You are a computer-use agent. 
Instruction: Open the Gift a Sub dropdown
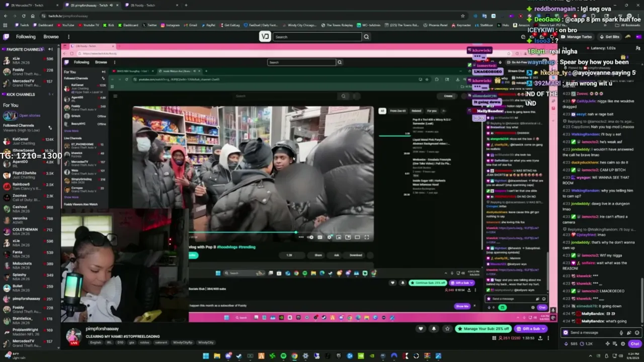[531, 329]
